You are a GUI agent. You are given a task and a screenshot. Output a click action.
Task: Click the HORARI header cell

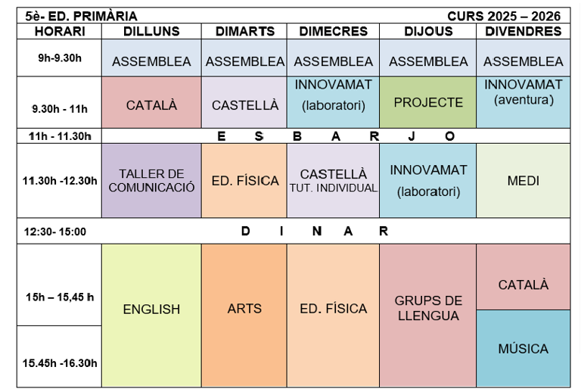pos(59,31)
